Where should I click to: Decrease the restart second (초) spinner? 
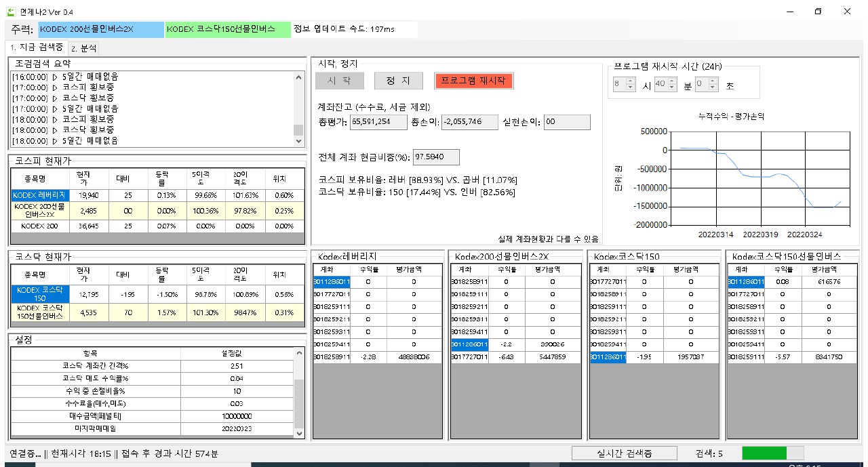click(x=713, y=88)
